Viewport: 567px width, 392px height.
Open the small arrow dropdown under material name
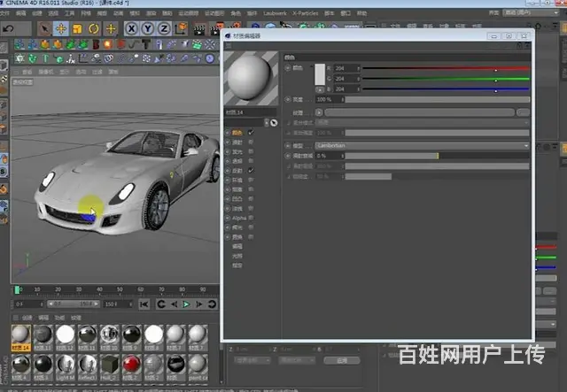[x=267, y=123]
